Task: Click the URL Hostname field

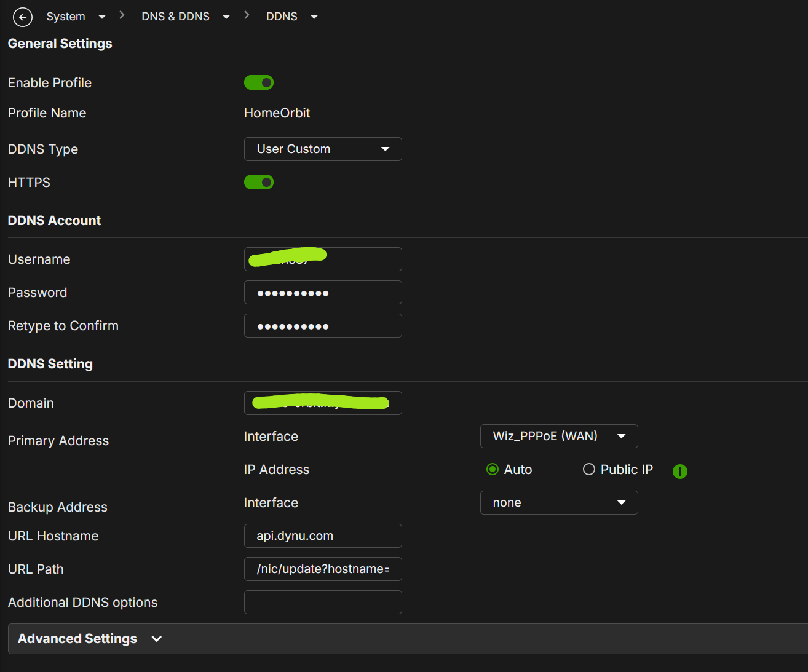Action: click(323, 536)
